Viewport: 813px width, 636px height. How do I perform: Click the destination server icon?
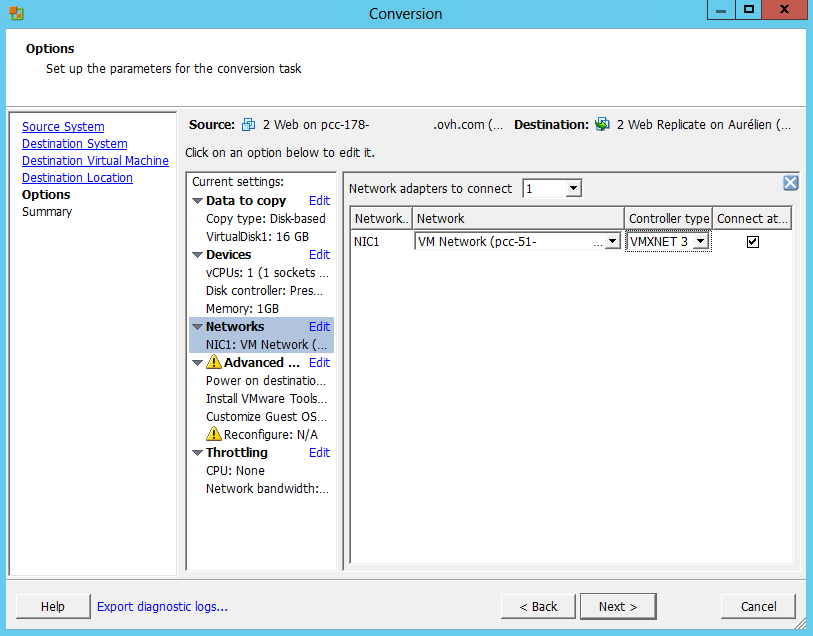pos(602,125)
